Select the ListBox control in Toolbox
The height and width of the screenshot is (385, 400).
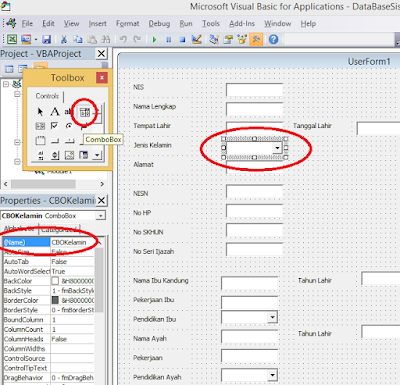pyautogui.click(x=40, y=126)
